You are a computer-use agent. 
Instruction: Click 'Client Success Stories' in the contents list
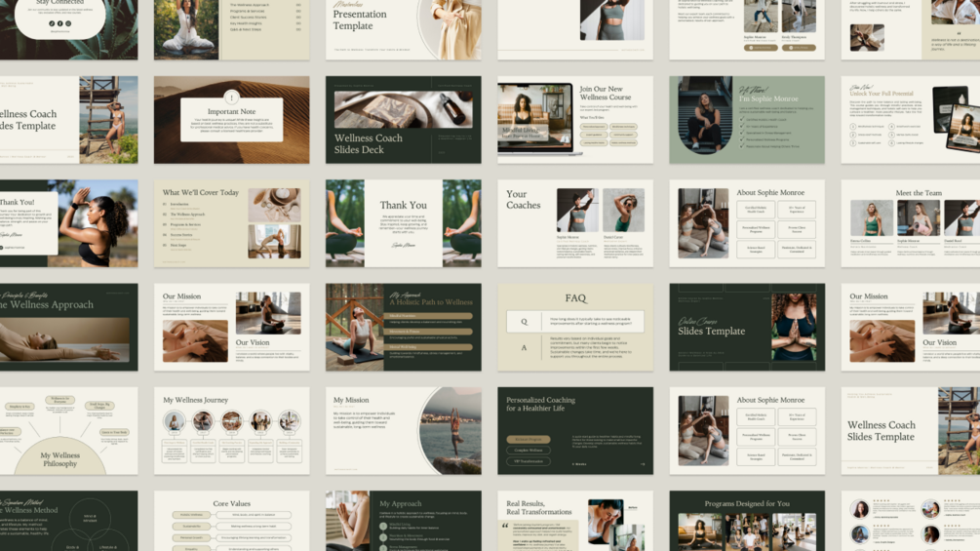click(248, 18)
